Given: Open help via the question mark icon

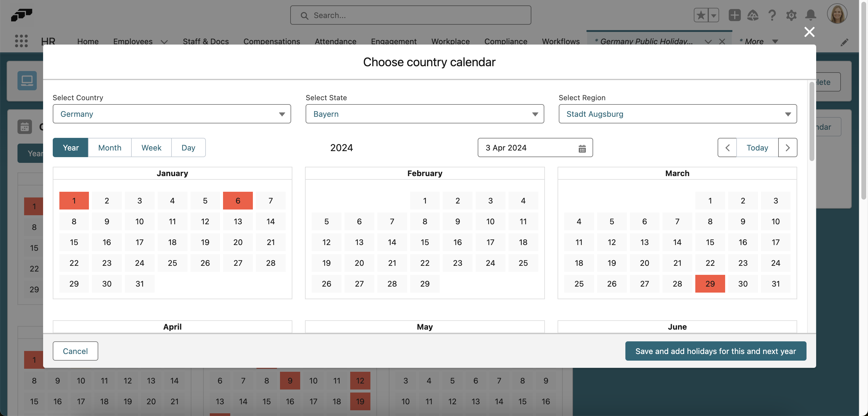Looking at the screenshot, I should pos(772,15).
